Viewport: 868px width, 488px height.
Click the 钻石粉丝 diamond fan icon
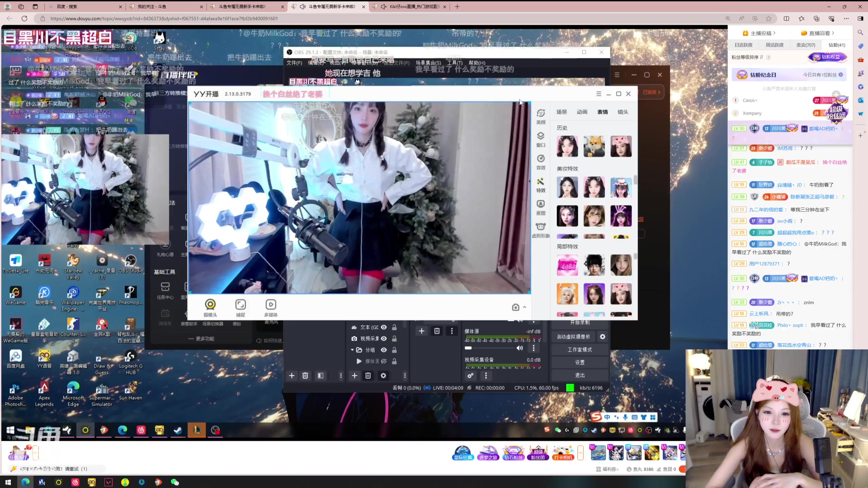(513, 453)
